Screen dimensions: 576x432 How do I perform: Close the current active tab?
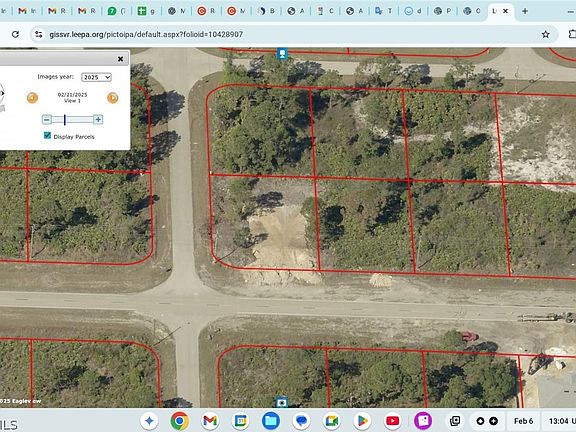[x=505, y=11]
